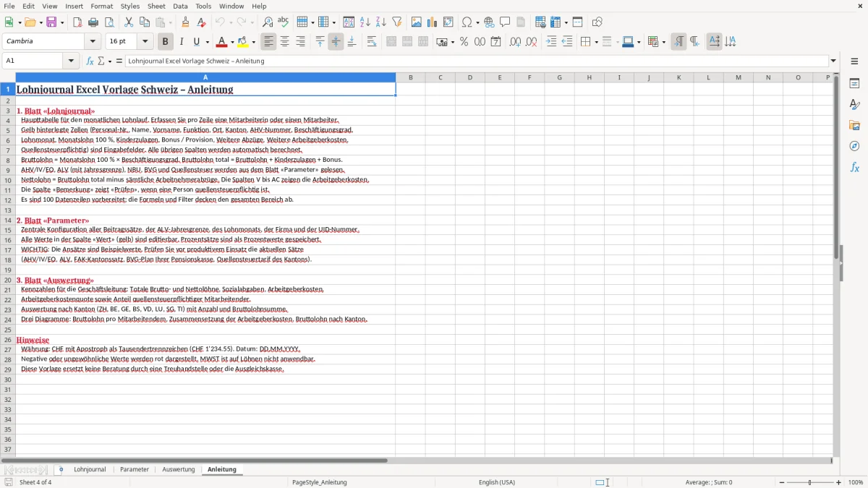Toggle Print Preview icon
The width and height of the screenshot is (868, 488).
(x=109, y=22)
